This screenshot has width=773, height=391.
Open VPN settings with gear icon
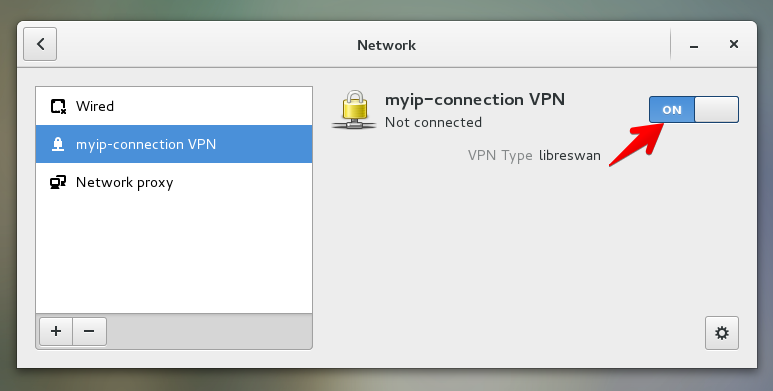pyautogui.click(x=722, y=333)
